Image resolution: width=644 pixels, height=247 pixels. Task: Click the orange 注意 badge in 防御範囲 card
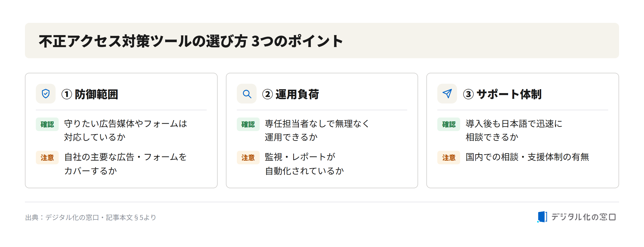[47, 158]
